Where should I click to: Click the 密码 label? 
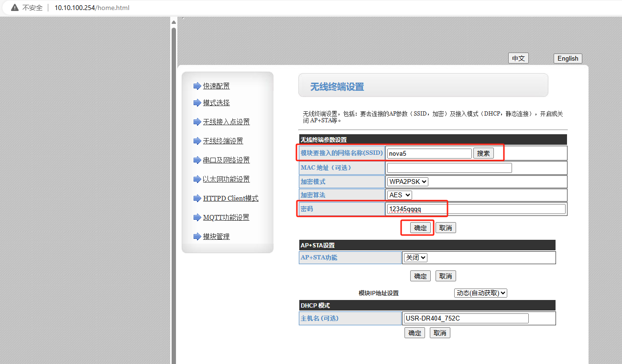point(307,209)
